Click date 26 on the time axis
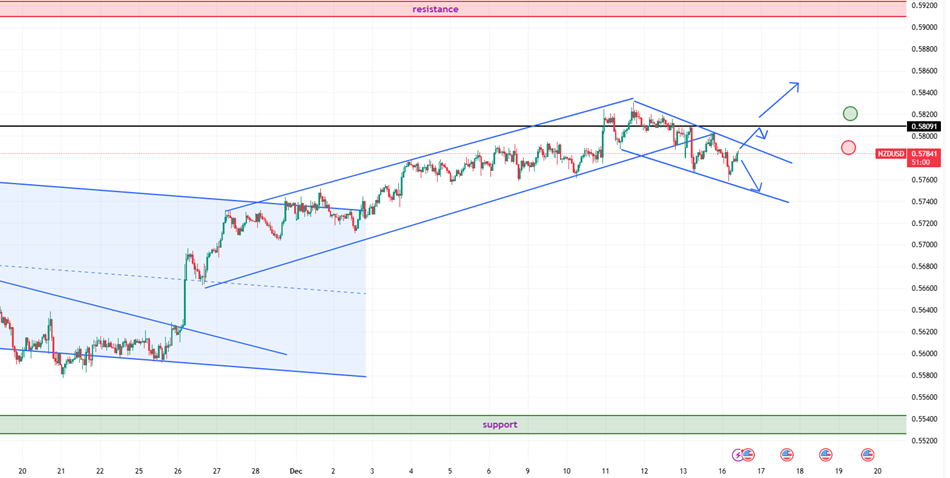This screenshot has width=950, height=478. click(x=177, y=470)
